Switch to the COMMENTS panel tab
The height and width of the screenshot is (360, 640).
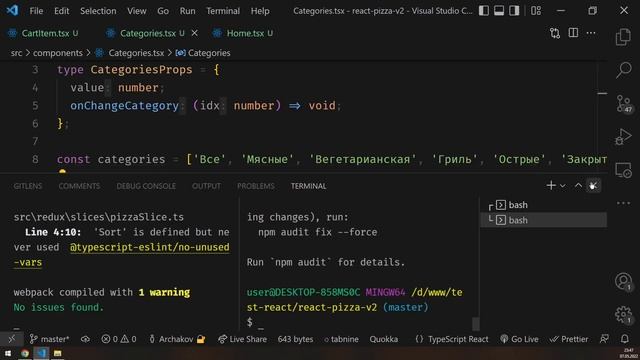point(79,186)
